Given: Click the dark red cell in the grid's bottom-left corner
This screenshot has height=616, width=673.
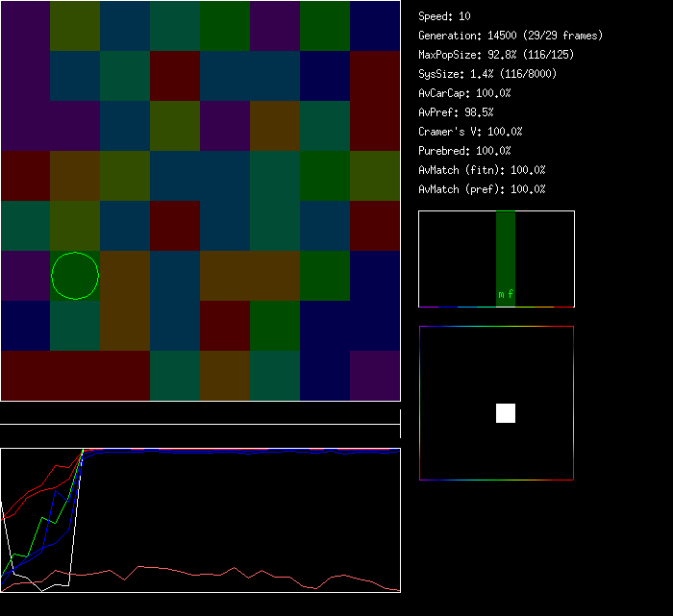Looking at the screenshot, I should pyautogui.click(x=25, y=376).
